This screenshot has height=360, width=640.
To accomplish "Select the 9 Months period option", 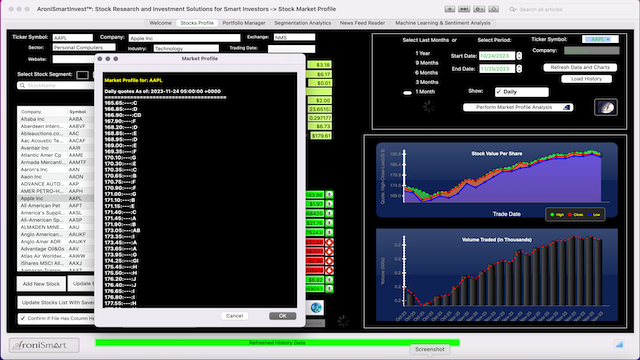I will (x=427, y=63).
